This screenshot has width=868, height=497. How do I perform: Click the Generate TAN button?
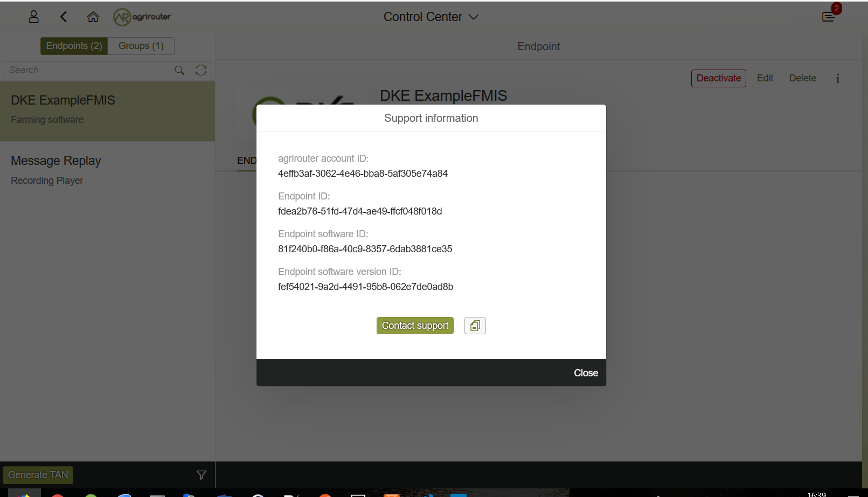(x=38, y=475)
